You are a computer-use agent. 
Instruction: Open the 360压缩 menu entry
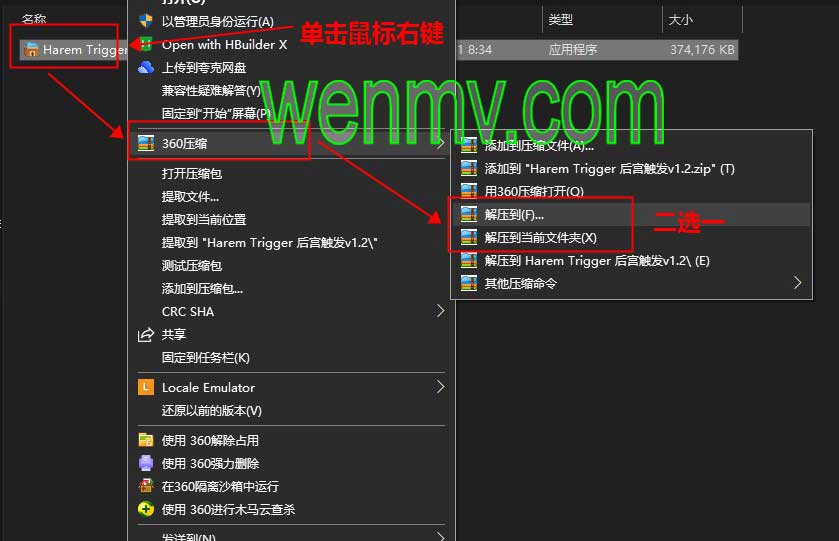coord(291,143)
